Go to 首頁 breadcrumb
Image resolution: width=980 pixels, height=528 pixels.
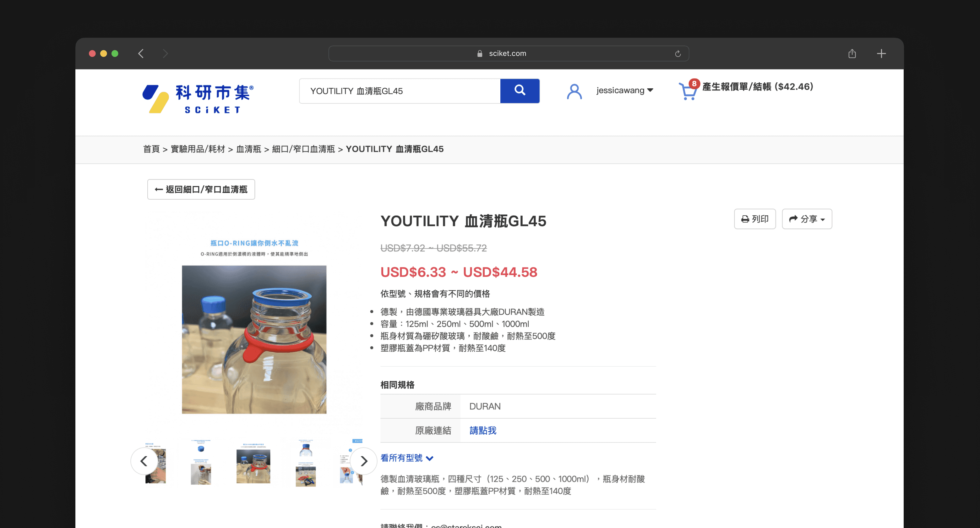151,149
